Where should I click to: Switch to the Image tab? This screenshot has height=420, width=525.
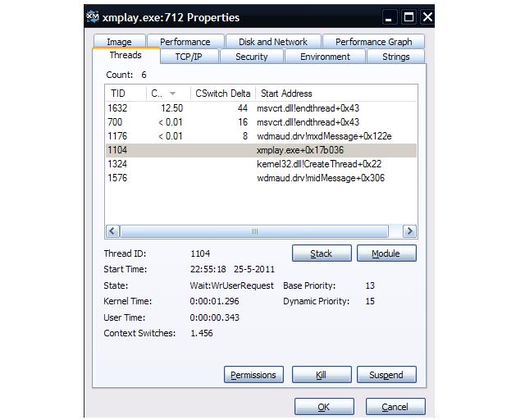(119, 42)
